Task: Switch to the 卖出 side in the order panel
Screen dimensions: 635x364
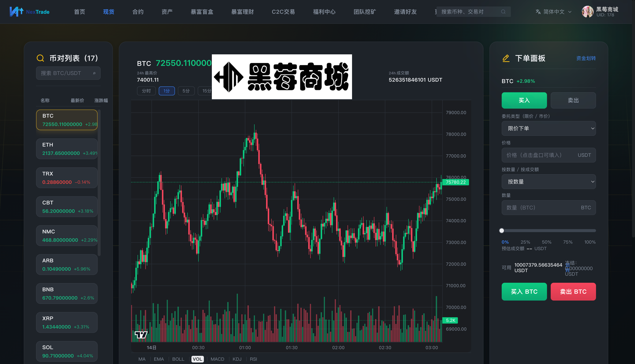Action: 573,100
